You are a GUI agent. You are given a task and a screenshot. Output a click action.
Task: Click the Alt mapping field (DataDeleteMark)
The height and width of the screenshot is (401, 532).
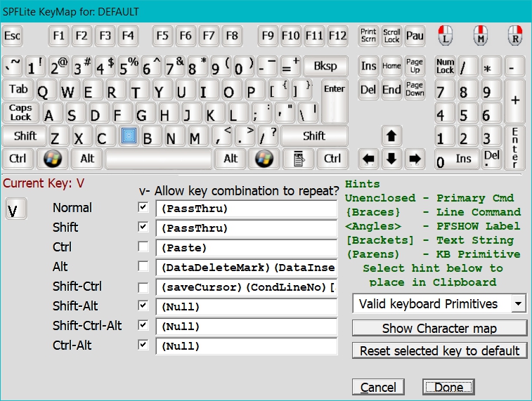[247, 267]
